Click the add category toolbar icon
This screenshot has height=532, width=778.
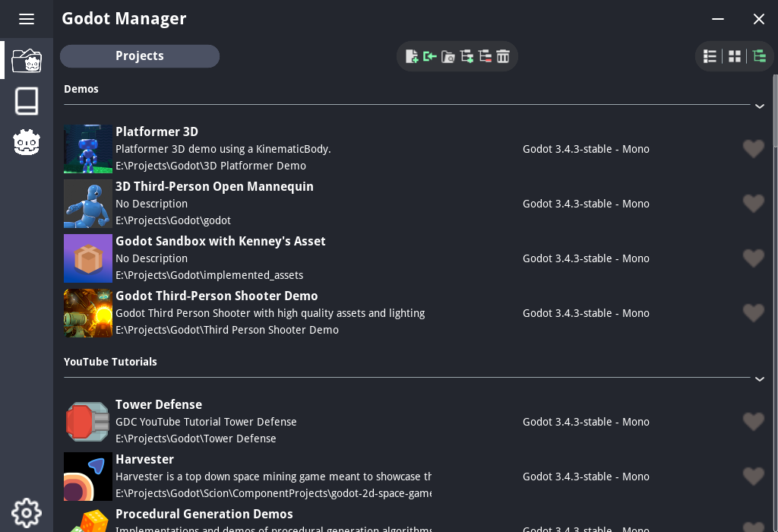pyautogui.click(x=466, y=56)
